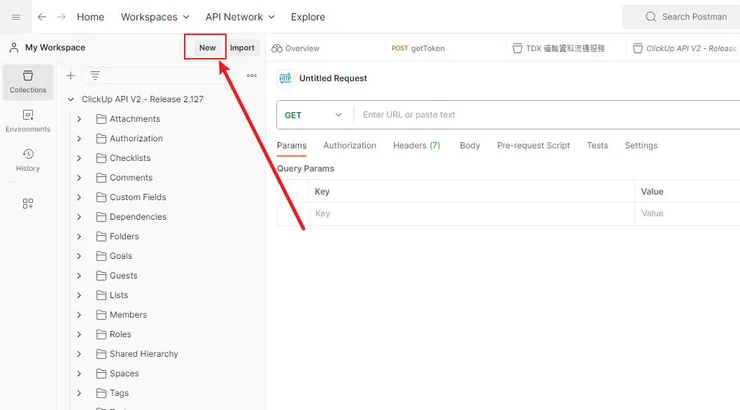Click the New button
This screenshot has height=410, width=740.
207,47
